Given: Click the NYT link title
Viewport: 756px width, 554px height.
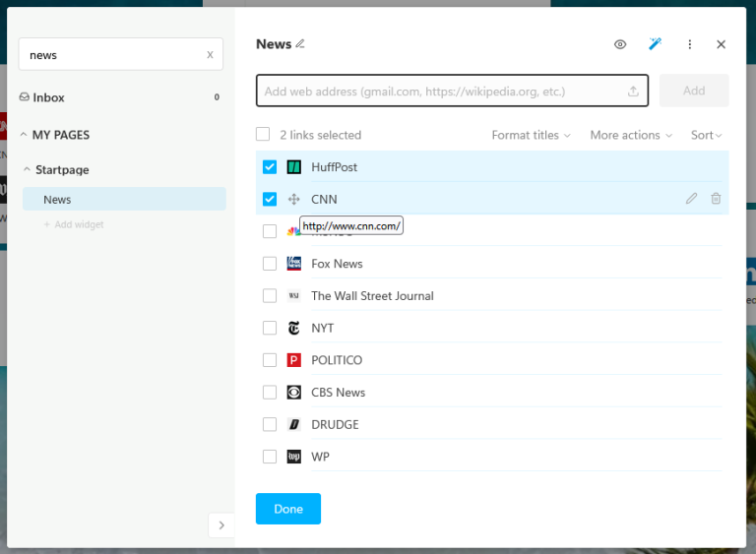Looking at the screenshot, I should coord(322,328).
